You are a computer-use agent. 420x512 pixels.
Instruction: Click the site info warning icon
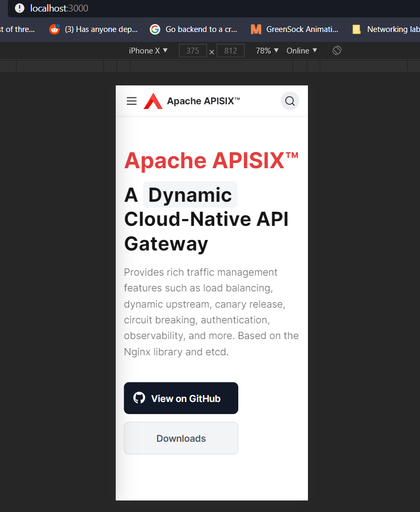pos(19,8)
